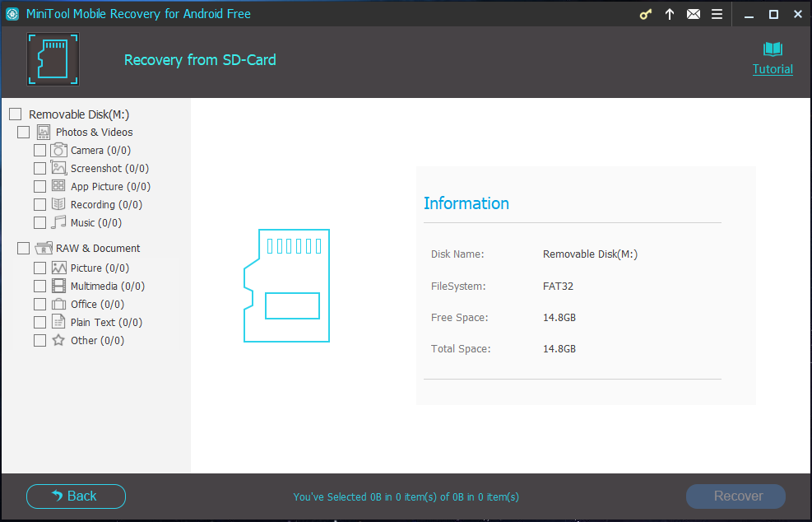Open the envelope feedback icon
This screenshot has width=812, height=522.
click(694, 14)
